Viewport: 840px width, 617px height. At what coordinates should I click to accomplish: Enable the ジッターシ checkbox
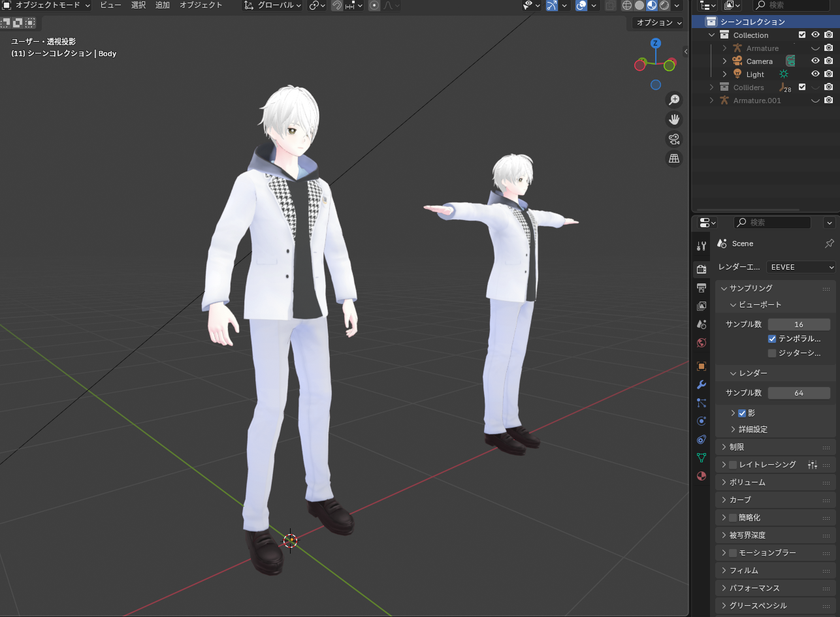[x=772, y=353]
